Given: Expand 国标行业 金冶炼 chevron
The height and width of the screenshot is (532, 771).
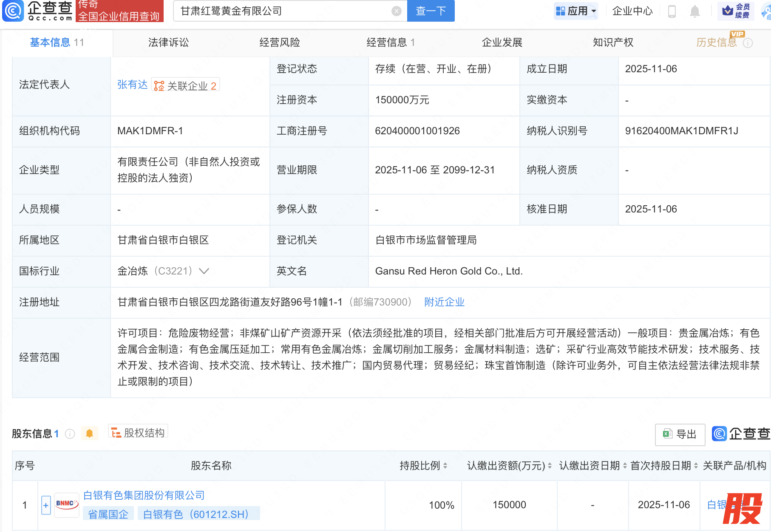Looking at the screenshot, I should click(x=204, y=271).
